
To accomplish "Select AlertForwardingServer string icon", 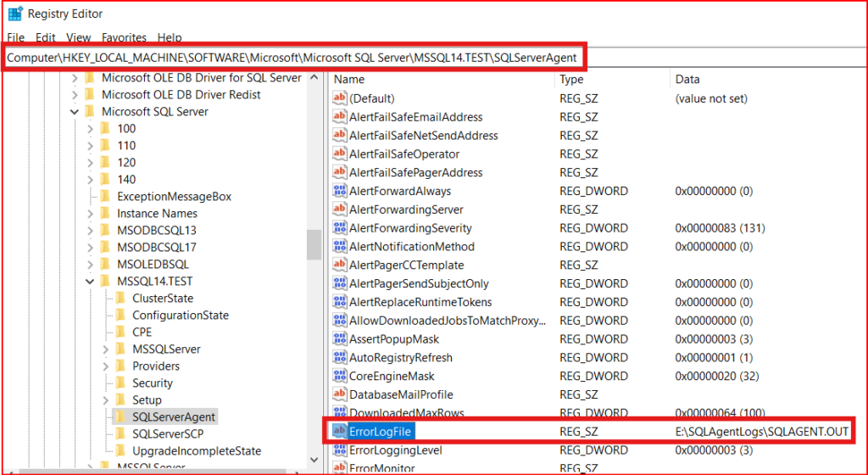I will click(339, 210).
